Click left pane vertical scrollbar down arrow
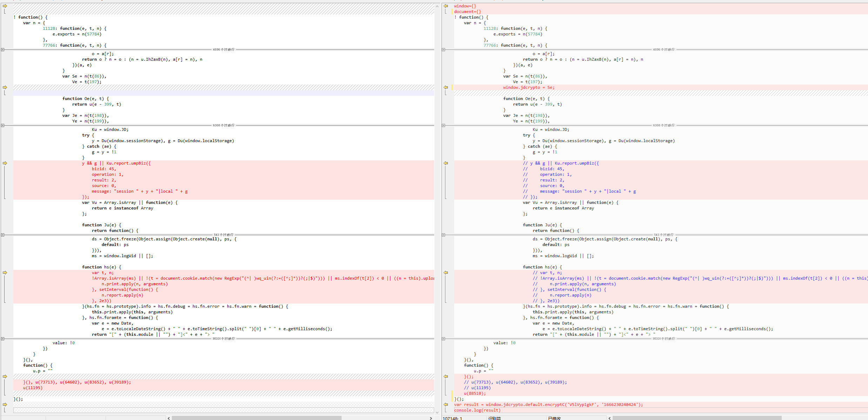This screenshot has width=868, height=420. (437, 412)
